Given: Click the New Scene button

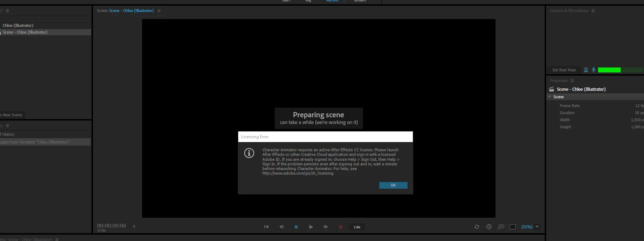Looking at the screenshot, I should (x=12, y=115).
